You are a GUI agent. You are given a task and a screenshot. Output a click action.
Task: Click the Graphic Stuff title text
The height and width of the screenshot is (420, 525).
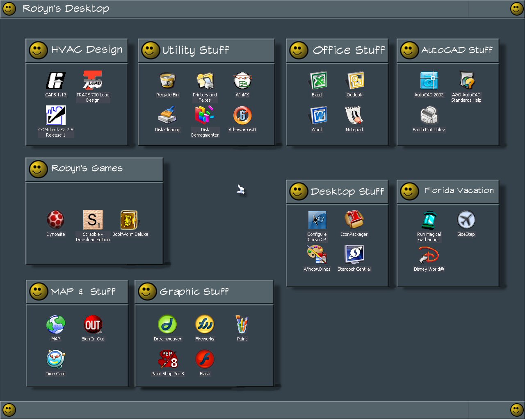tap(194, 292)
